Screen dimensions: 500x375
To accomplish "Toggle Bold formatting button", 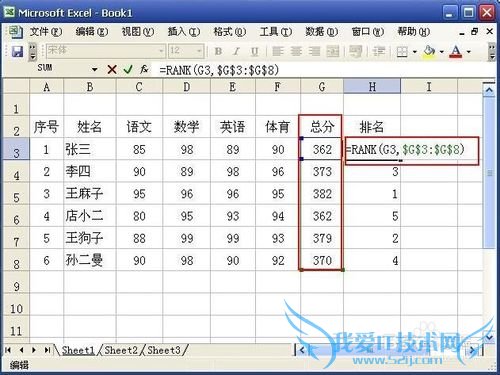I will click(x=218, y=51).
